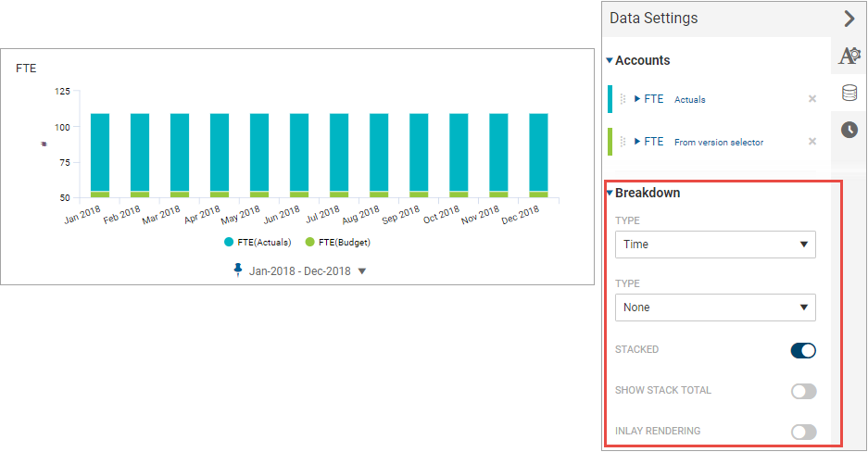
Task: Click the 125 y-axis value
Action: tap(63, 92)
